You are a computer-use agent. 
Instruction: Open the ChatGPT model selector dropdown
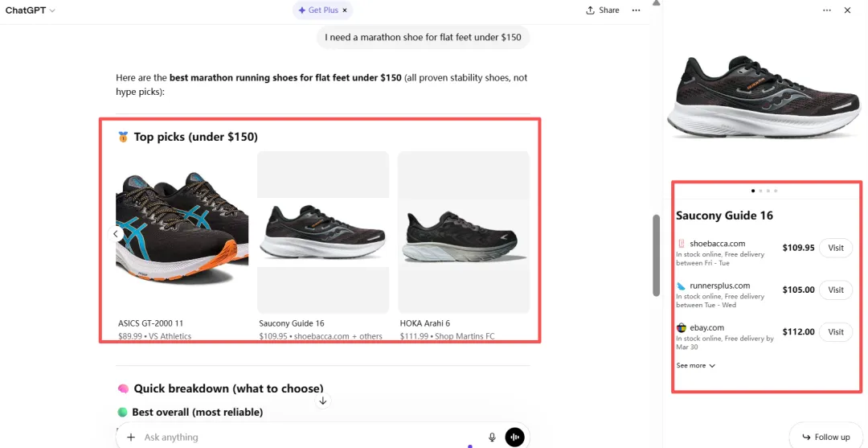tap(31, 10)
